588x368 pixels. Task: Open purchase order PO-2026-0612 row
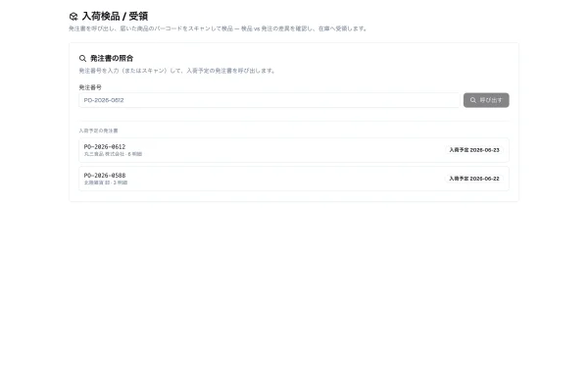294,150
